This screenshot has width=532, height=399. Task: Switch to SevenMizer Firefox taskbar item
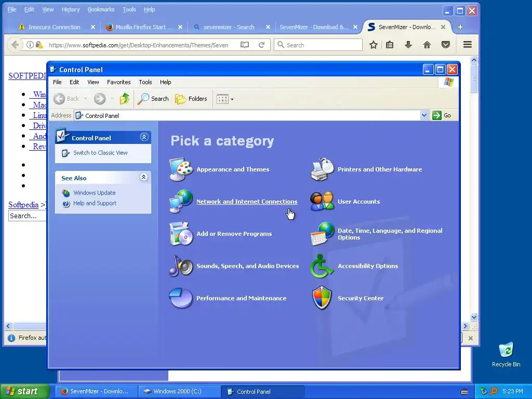96,391
